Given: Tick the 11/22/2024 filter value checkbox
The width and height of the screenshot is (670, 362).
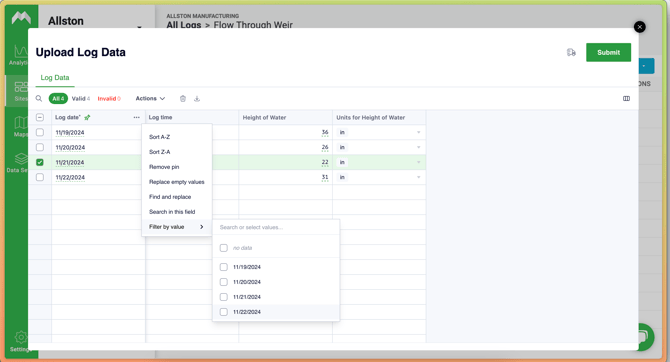Looking at the screenshot, I should (x=223, y=312).
